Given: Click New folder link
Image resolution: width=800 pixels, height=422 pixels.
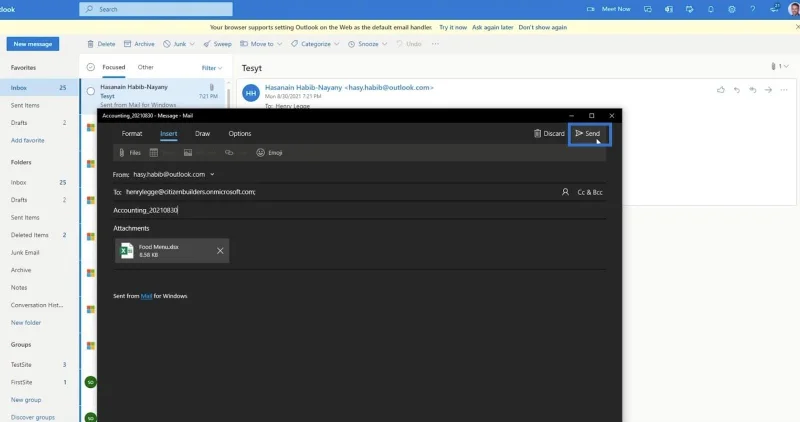Looking at the screenshot, I should (x=26, y=322).
